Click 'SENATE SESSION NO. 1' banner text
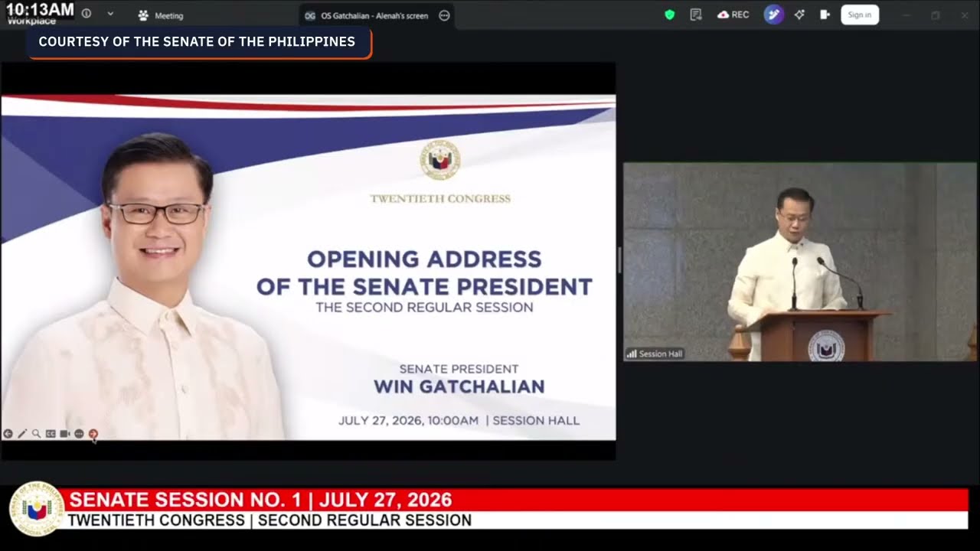 tap(185, 500)
